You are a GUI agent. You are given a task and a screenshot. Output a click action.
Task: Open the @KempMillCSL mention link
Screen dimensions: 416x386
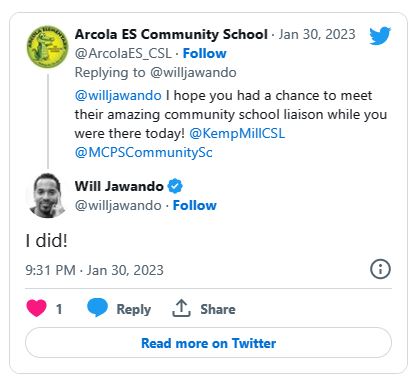pos(237,134)
